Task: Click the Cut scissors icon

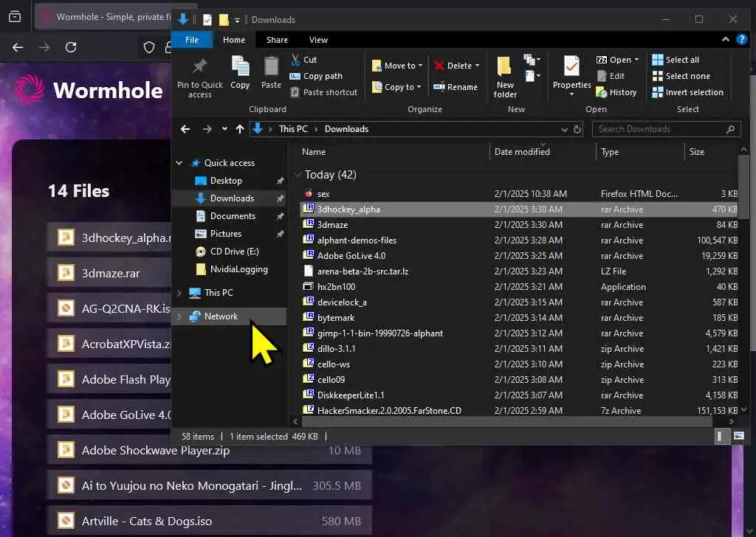Action: pyautogui.click(x=295, y=60)
